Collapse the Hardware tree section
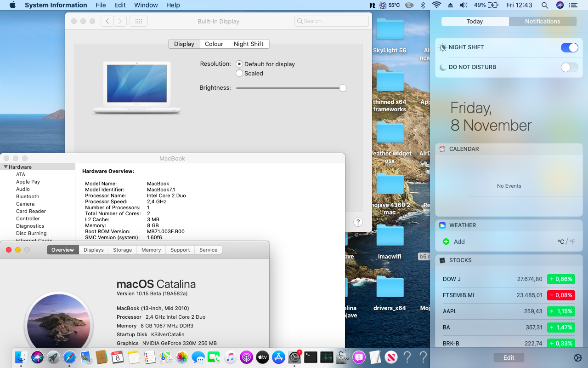 click(x=6, y=167)
